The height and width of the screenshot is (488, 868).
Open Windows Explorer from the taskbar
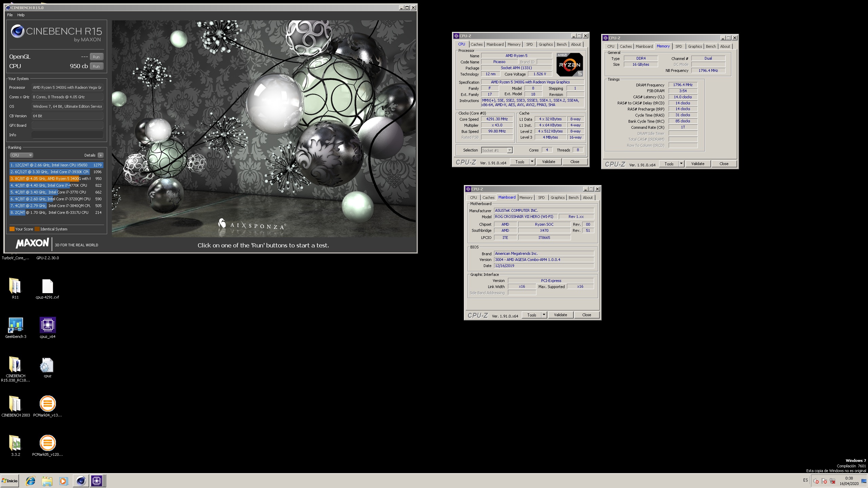click(47, 481)
